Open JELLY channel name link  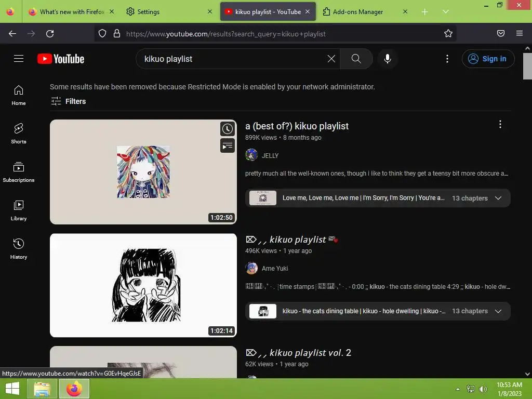pyautogui.click(x=270, y=156)
